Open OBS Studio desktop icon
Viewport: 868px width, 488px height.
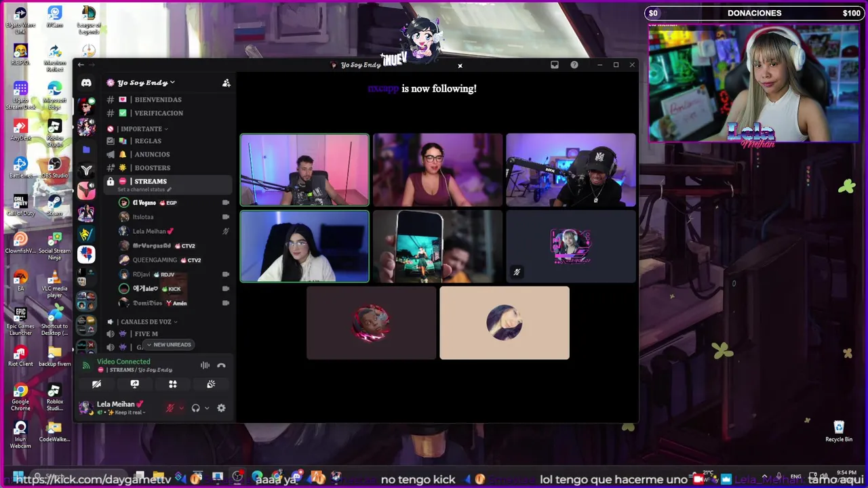click(x=55, y=168)
